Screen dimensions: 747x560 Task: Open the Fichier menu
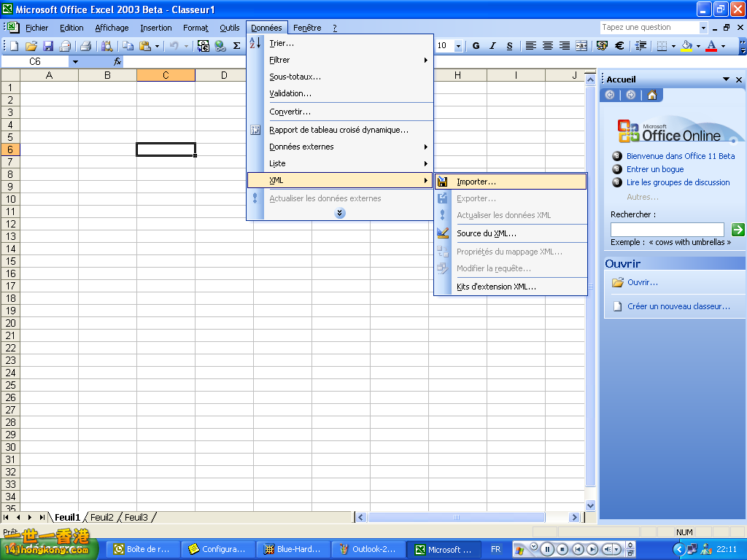(x=36, y=28)
